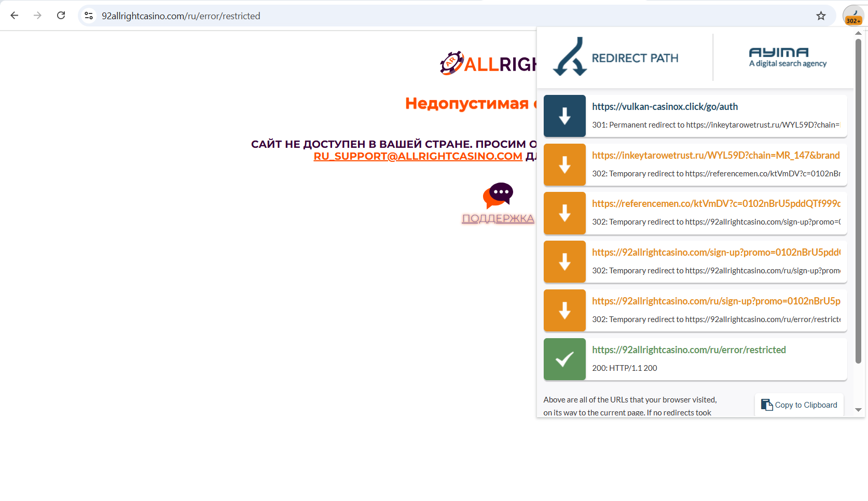Select the Недопустимая error heading

471,103
